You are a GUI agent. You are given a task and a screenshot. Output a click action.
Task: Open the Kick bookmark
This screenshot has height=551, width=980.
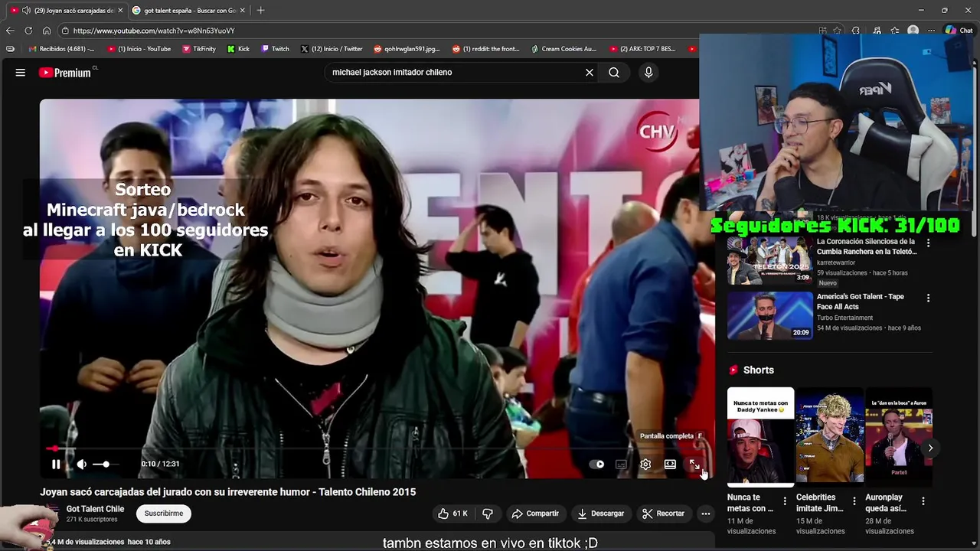238,49
